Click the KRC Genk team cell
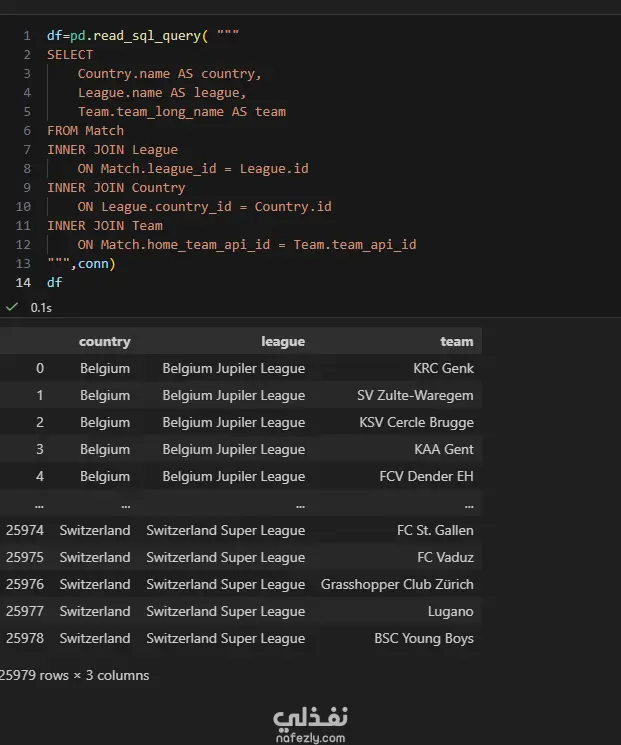 pos(443,368)
